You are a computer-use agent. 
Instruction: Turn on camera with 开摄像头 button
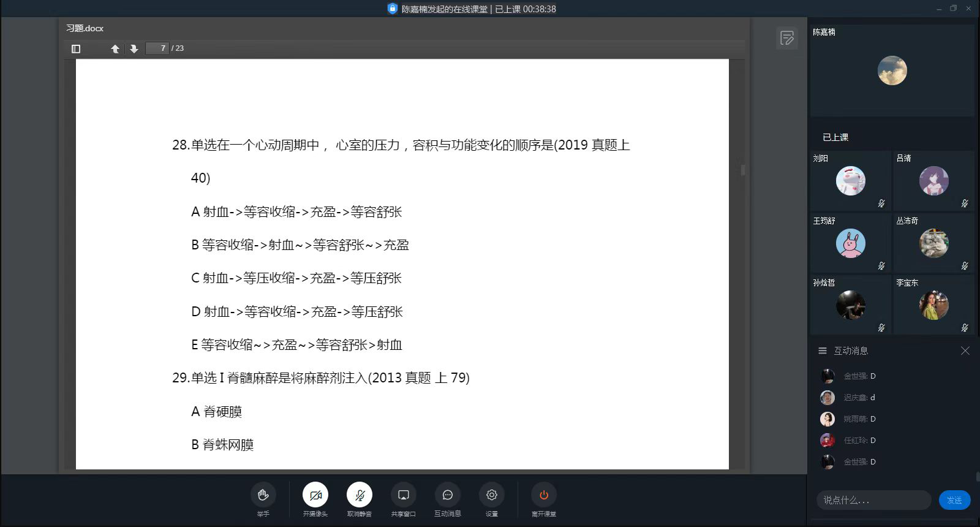[x=315, y=495]
